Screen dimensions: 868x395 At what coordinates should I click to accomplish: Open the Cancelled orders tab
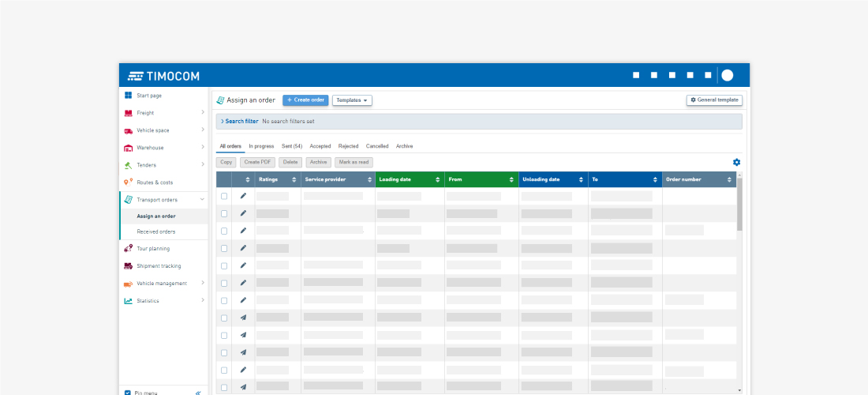[377, 146]
